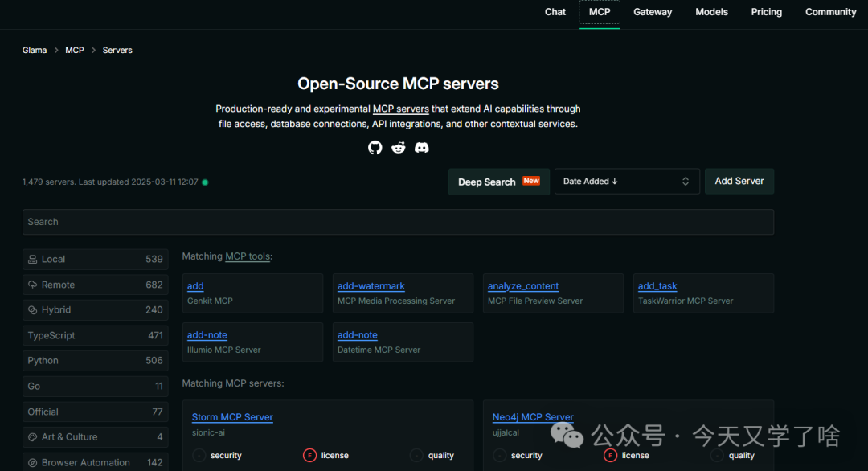Viewport: 868px width, 471px height.
Task: Open the Community tab
Action: click(830, 12)
